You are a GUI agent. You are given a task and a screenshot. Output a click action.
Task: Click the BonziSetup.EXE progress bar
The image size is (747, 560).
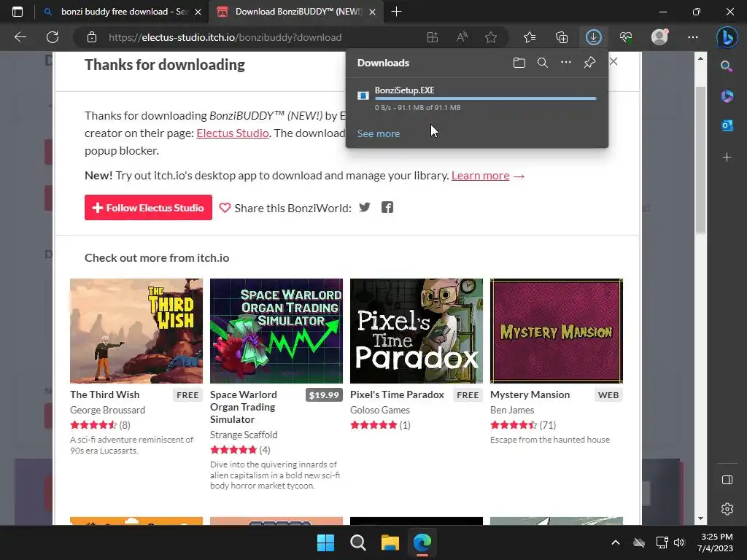(x=485, y=98)
